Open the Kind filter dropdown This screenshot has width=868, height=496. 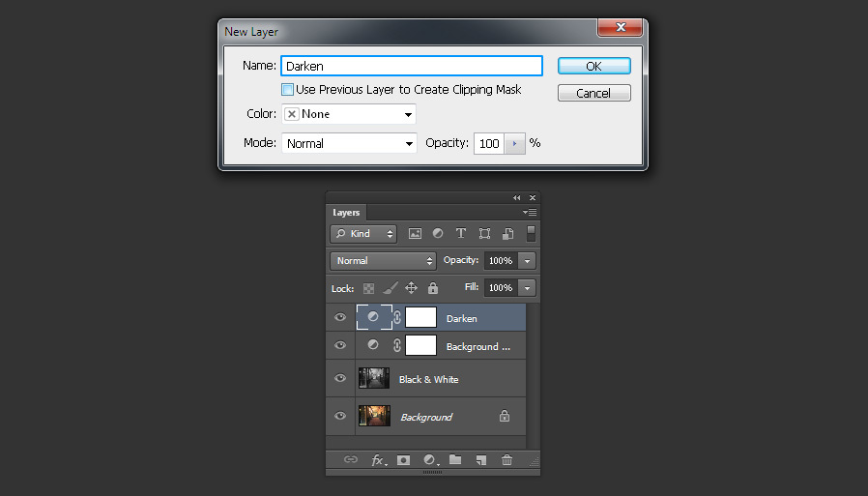coord(363,234)
